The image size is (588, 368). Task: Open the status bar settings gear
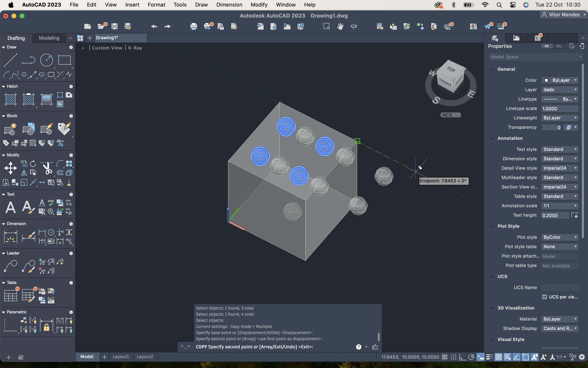[x=582, y=357]
